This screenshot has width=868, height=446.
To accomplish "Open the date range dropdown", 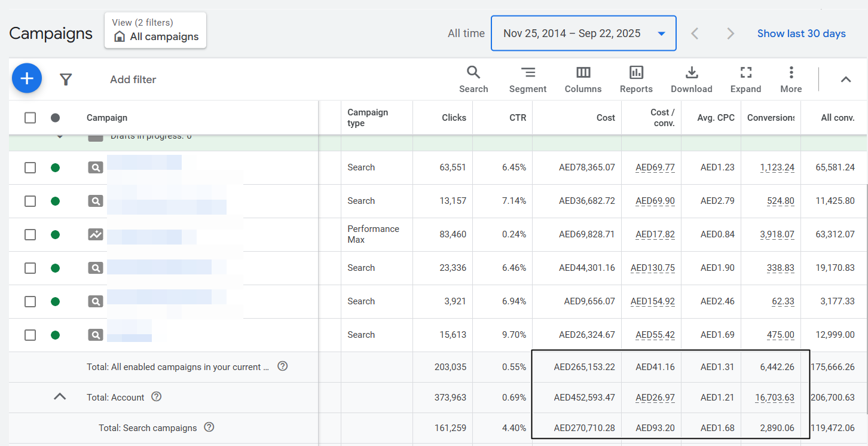I will pyautogui.click(x=583, y=33).
